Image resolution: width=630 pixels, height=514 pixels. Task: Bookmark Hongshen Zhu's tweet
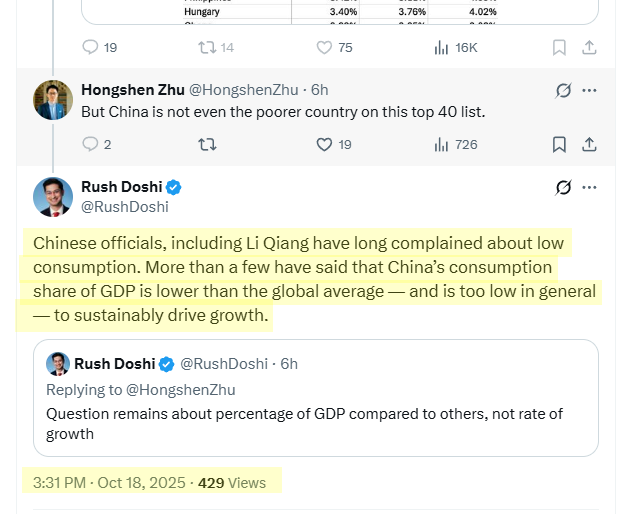coord(560,144)
